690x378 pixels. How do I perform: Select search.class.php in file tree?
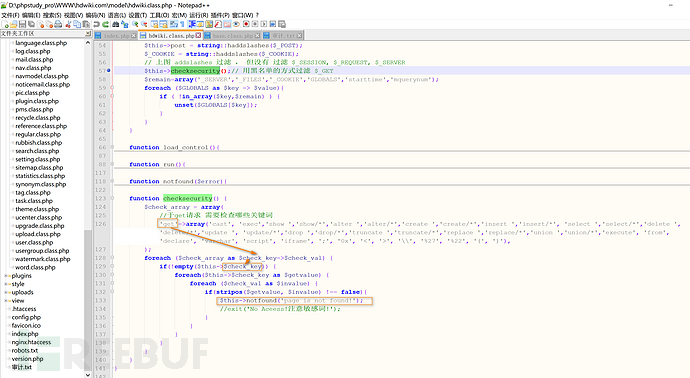tap(37, 151)
